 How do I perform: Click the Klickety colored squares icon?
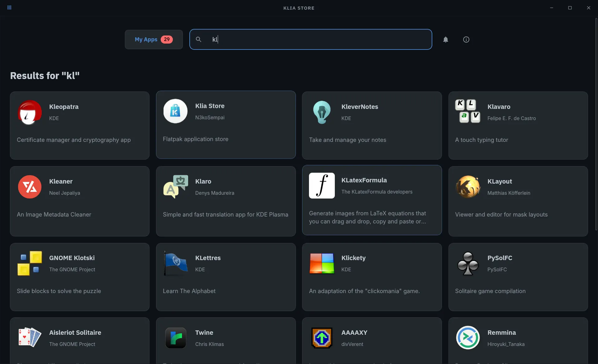(322, 263)
